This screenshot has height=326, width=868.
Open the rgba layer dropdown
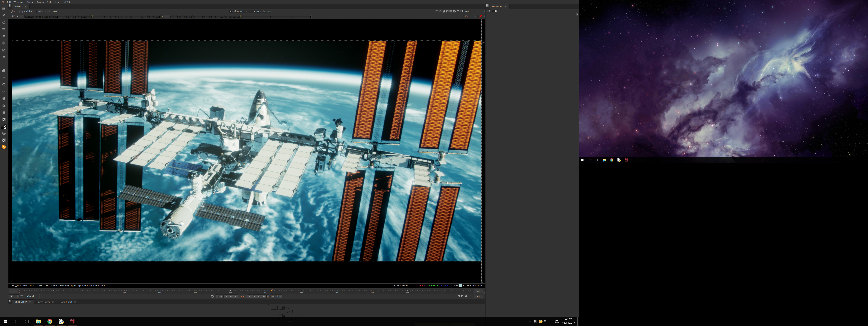coord(14,11)
